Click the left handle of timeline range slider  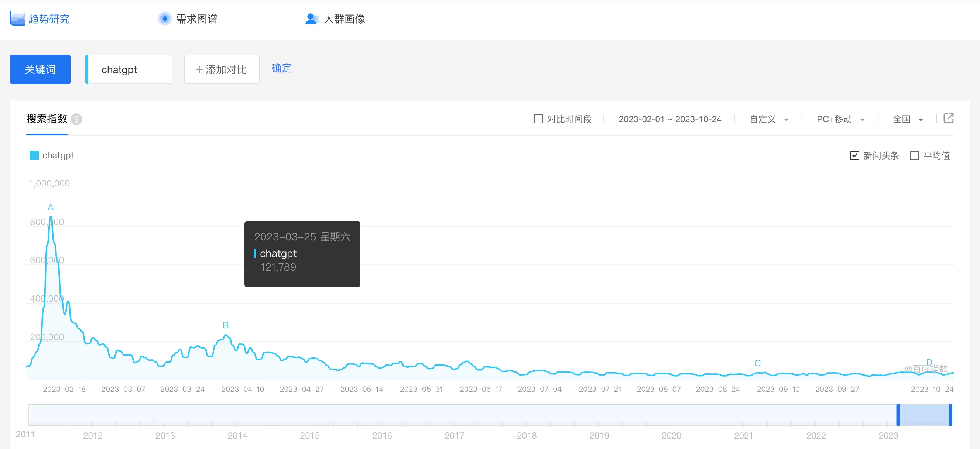(x=898, y=415)
